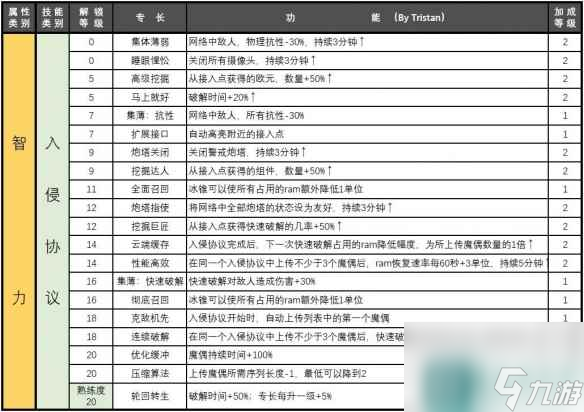The width and height of the screenshot is (584, 412).
Task: Select the '挖掘巨匠' specialty cell
Action: [x=150, y=226]
